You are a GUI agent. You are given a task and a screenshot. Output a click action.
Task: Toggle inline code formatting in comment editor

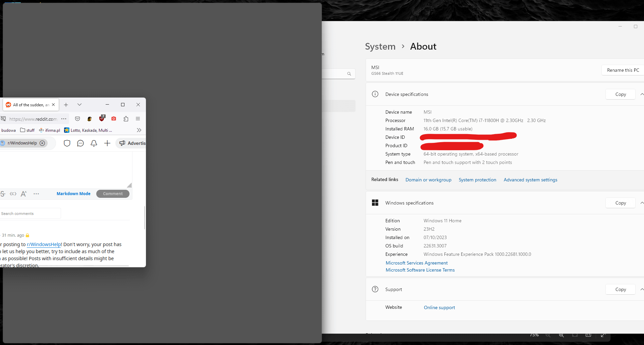(13, 194)
